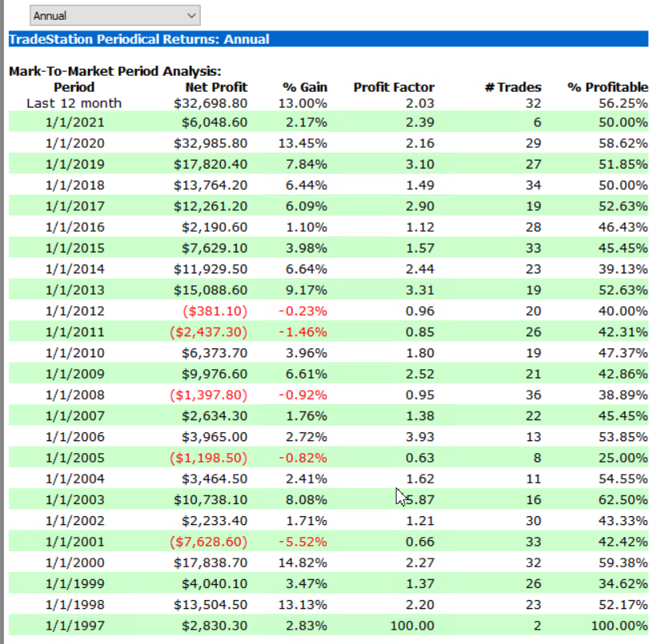Select the Last 12 month row label
This screenshot has height=644, width=658.
[x=74, y=103]
